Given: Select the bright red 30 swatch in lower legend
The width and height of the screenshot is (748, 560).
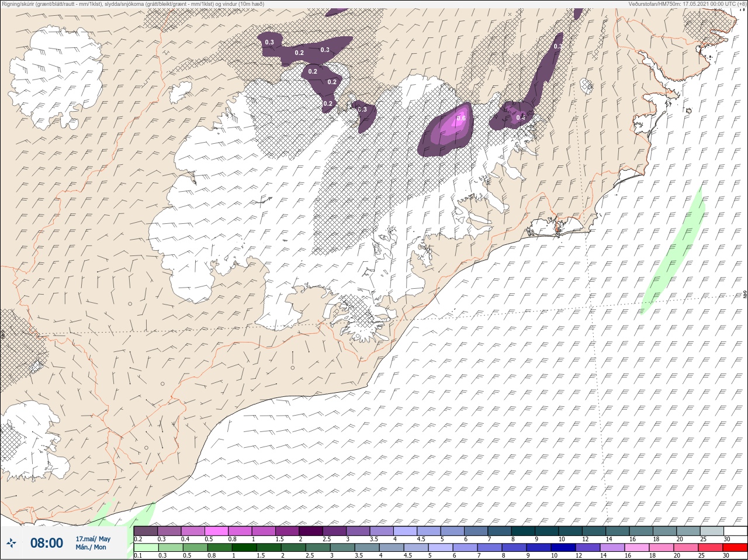Looking at the screenshot, I should point(735,548).
